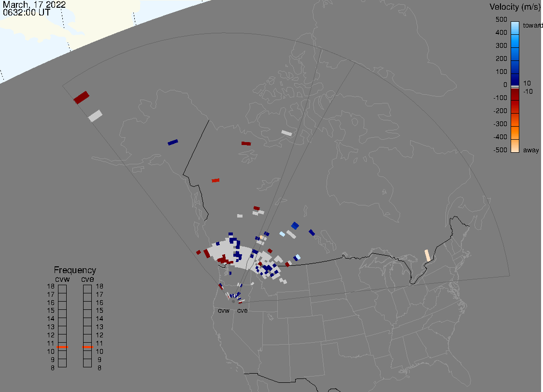The image size is (543, 392).
Task: Click the large dark red cell near Alaska
Action: (81, 97)
